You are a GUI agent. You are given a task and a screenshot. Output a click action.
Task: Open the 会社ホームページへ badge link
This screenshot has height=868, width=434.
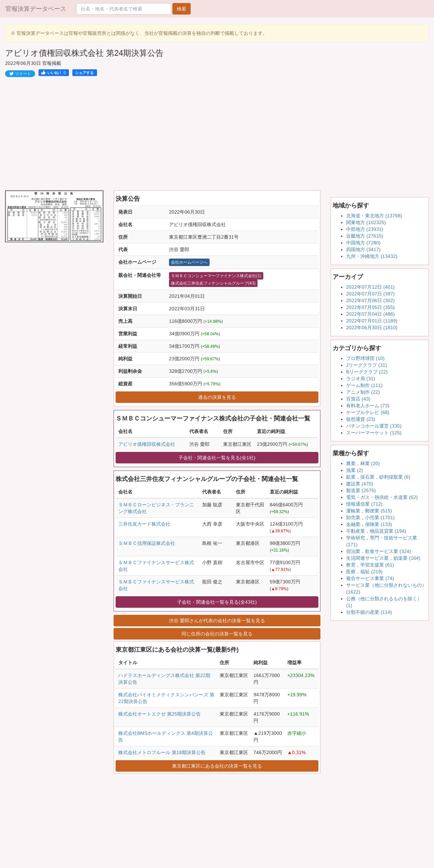pyautogui.click(x=189, y=262)
